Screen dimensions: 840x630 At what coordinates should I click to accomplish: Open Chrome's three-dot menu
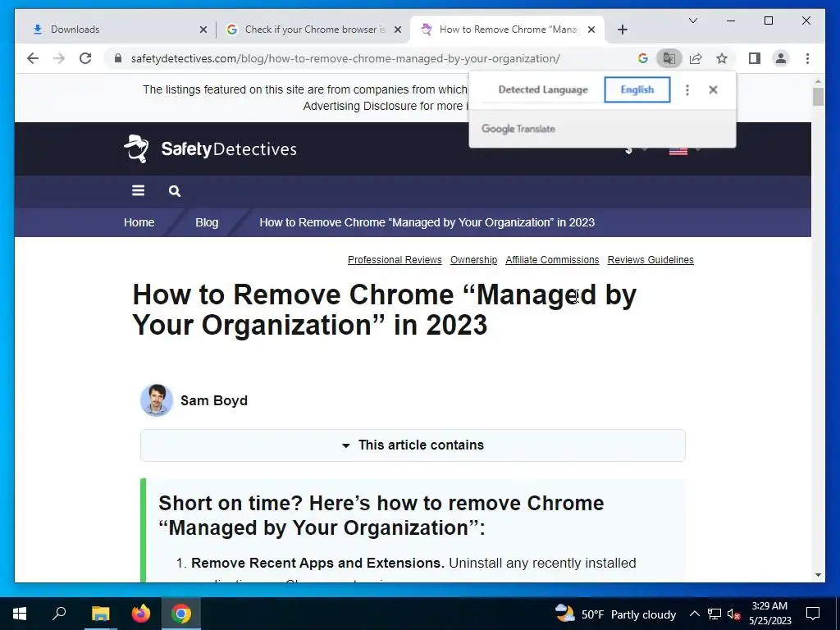[x=807, y=58]
